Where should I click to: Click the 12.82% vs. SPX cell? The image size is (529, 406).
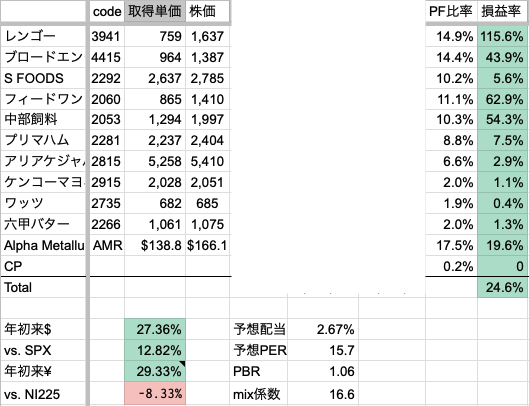[155, 350]
